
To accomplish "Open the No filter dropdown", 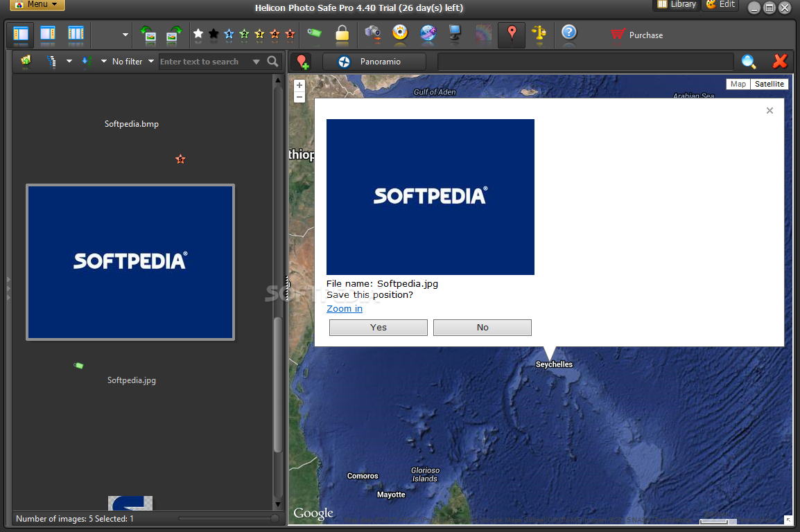I will (x=132, y=61).
